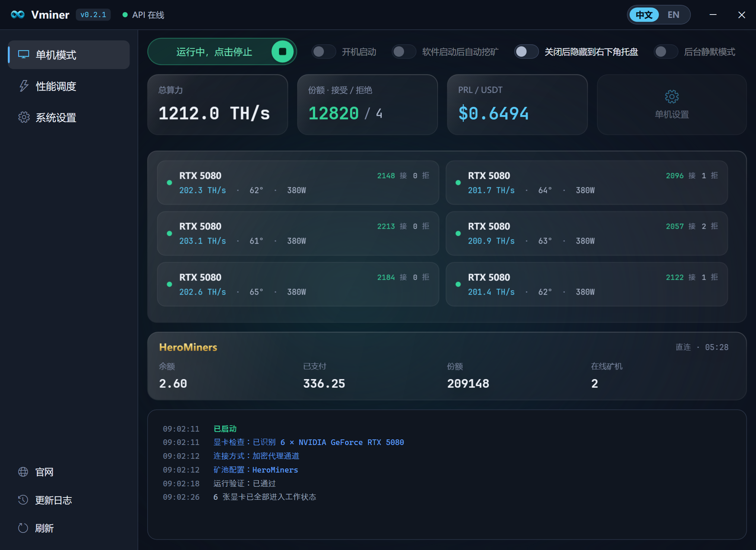Click the v0.2.1 version badge
Viewport: 756px width, 550px height.
click(93, 15)
